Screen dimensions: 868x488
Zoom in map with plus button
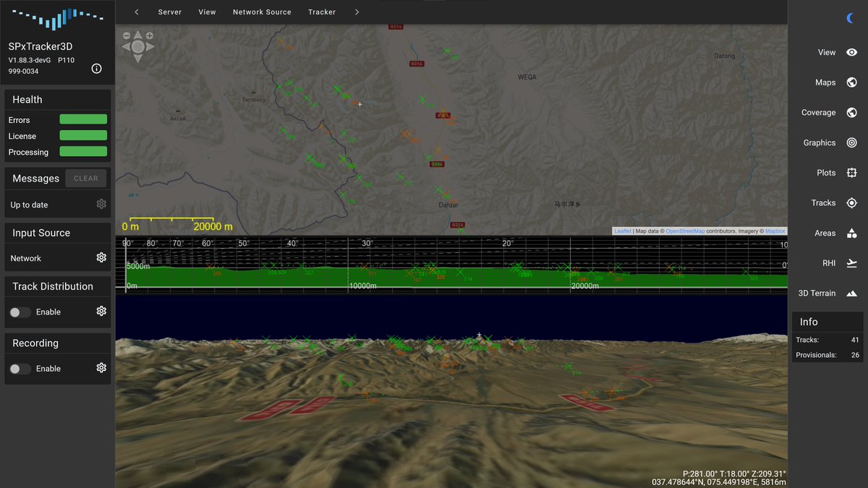[x=149, y=35]
